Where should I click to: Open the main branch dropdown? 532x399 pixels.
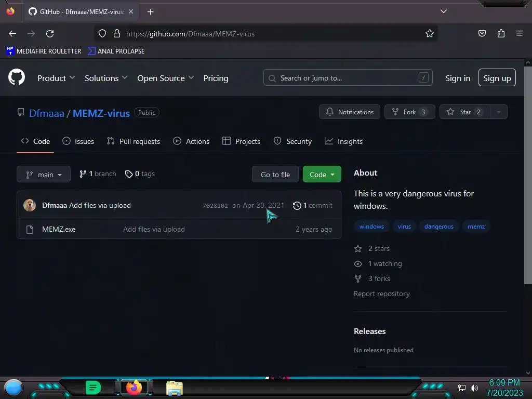coord(44,175)
